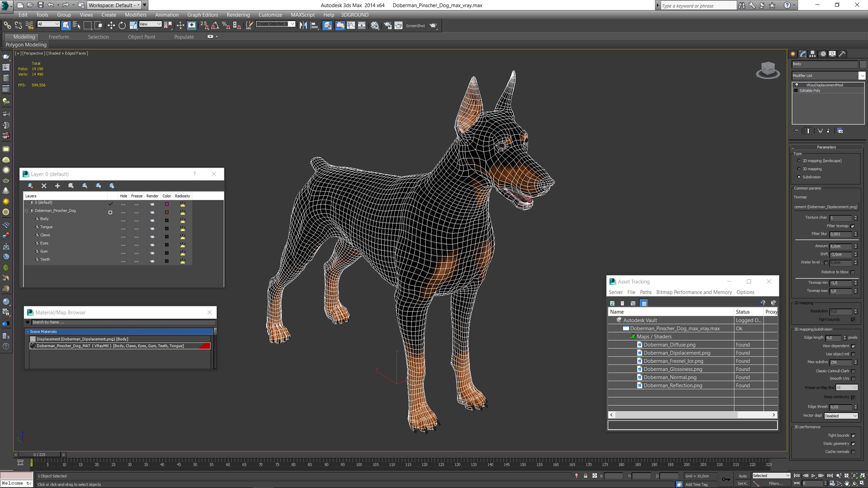Select the Select and Link tool

pyautogui.click(x=7, y=25)
